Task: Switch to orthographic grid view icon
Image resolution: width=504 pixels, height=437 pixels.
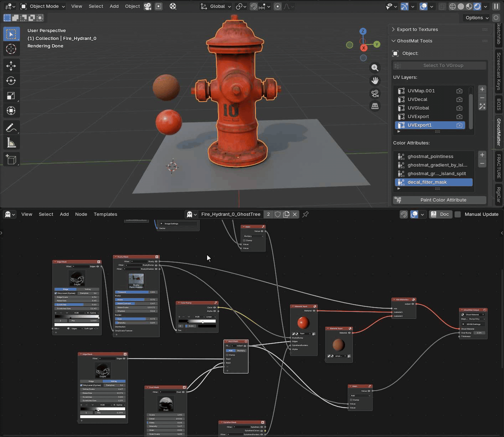Action: click(375, 106)
